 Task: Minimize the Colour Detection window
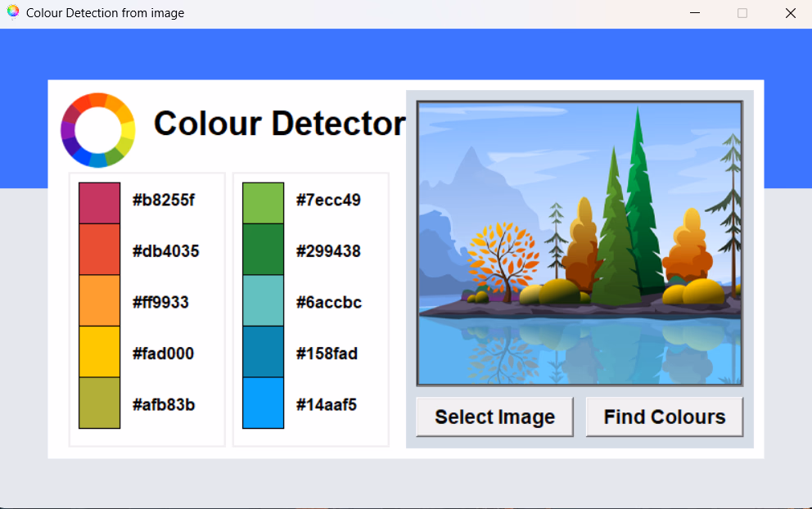pyautogui.click(x=695, y=13)
